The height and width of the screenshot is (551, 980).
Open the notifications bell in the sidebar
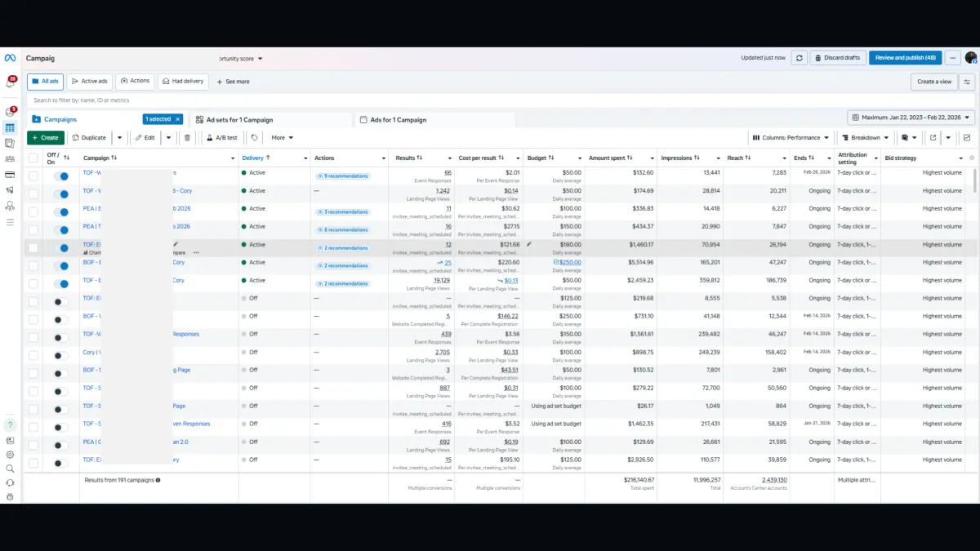click(10, 82)
